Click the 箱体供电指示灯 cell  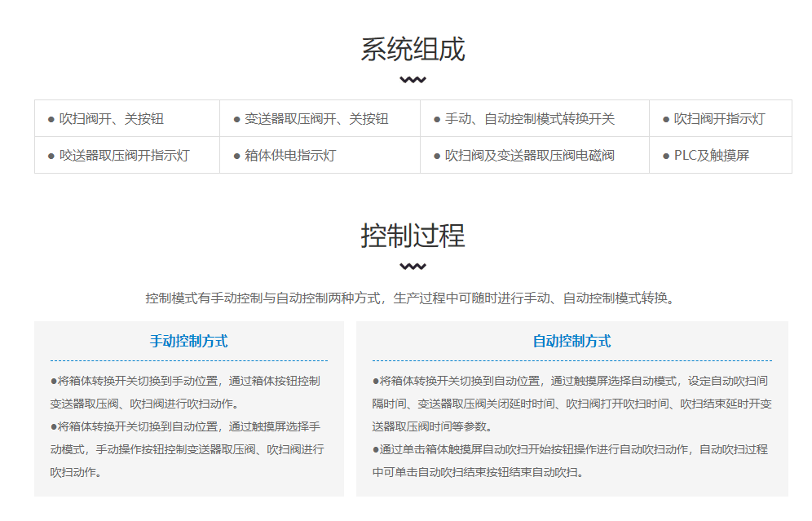click(x=320, y=156)
